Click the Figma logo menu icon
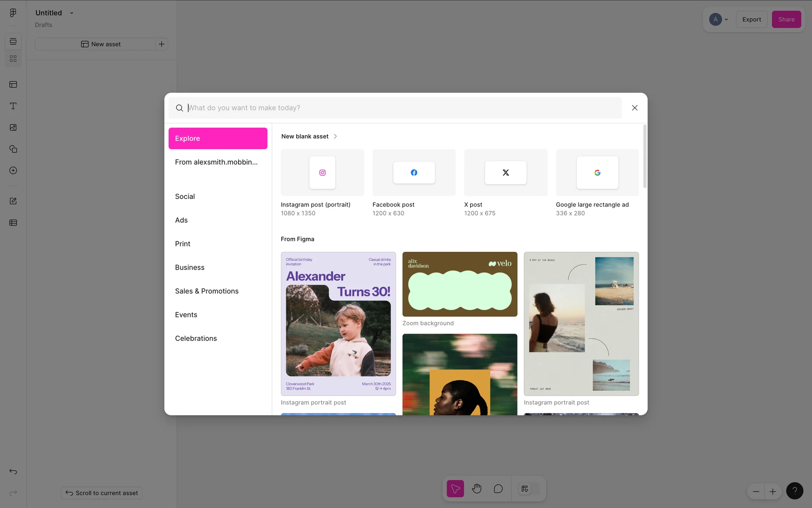Image resolution: width=812 pixels, height=508 pixels. point(13,13)
